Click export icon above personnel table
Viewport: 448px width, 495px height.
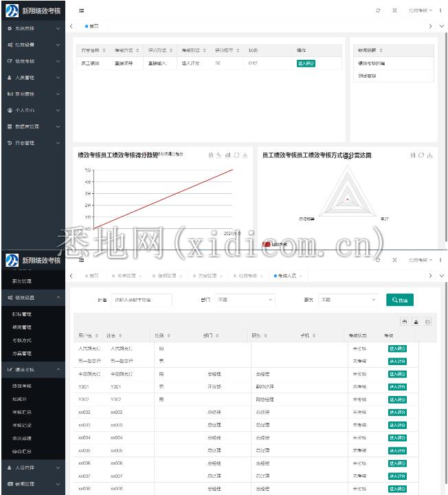(x=416, y=322)
